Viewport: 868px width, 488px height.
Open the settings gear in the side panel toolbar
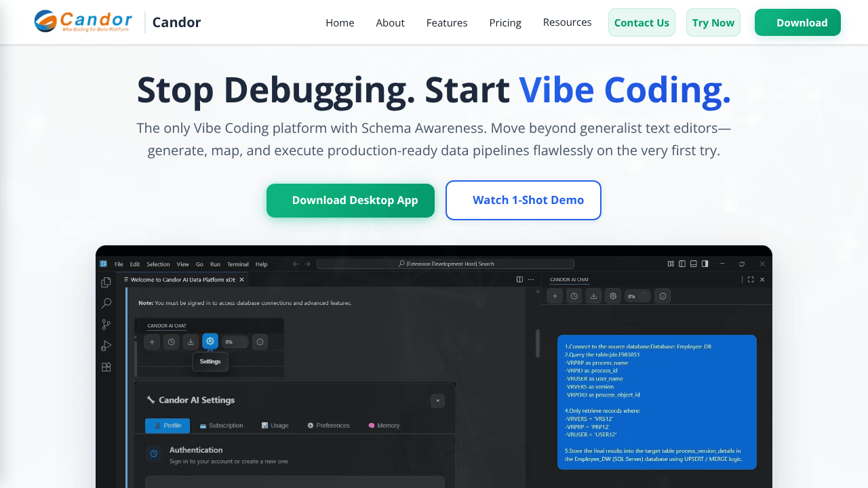pyautogui.click(x=613, y=296)
